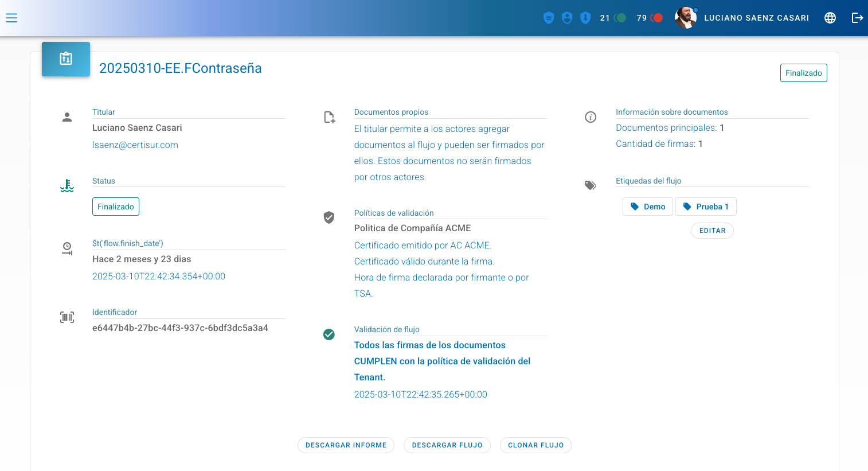
Task: Click the flow document icon tile
Action: [x=66, y=59]
